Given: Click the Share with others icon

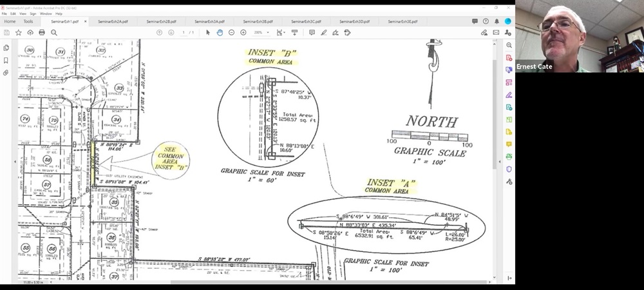Looking at the screenshot, I should (x=508, y=32).
